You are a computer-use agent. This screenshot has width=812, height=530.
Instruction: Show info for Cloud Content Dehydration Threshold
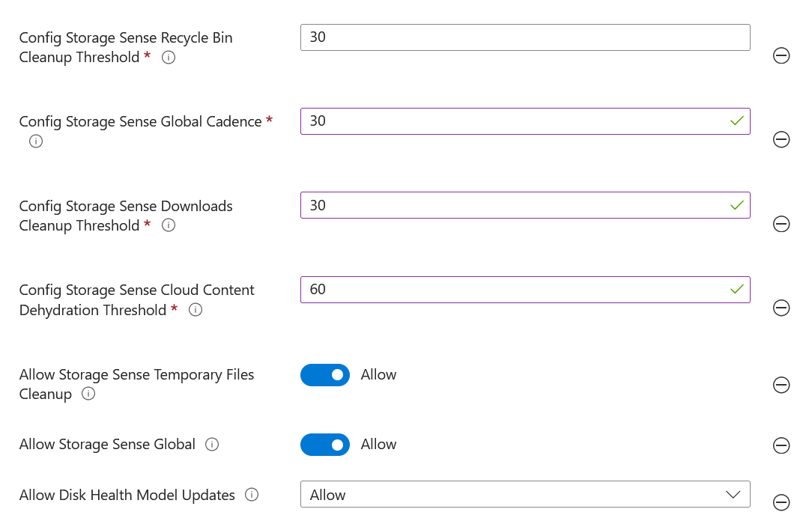tap(196, 310)
